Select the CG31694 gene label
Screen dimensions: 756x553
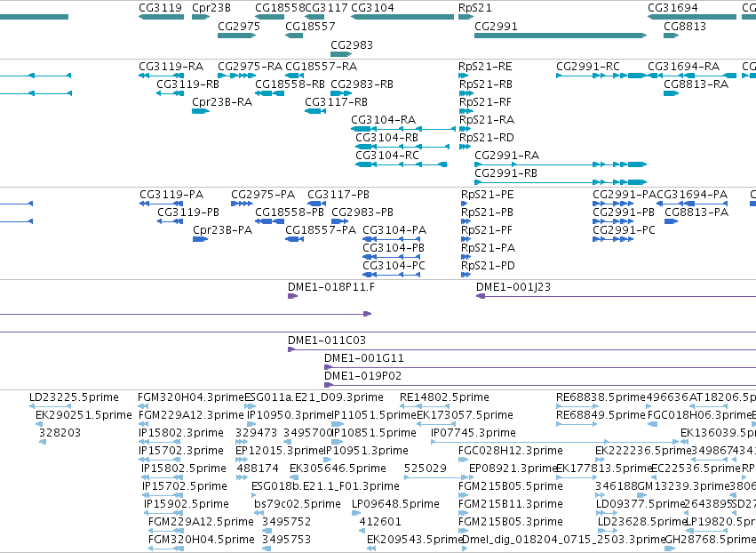672,8
